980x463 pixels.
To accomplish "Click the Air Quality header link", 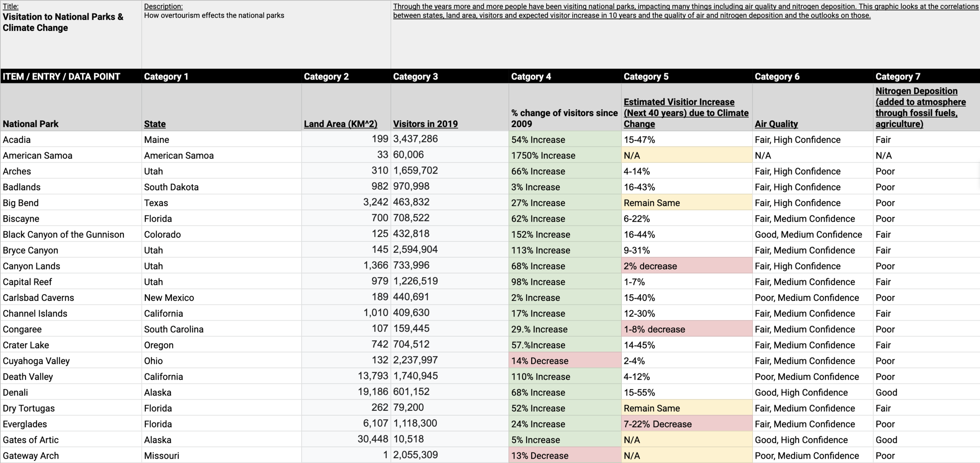I will (776, 124).
